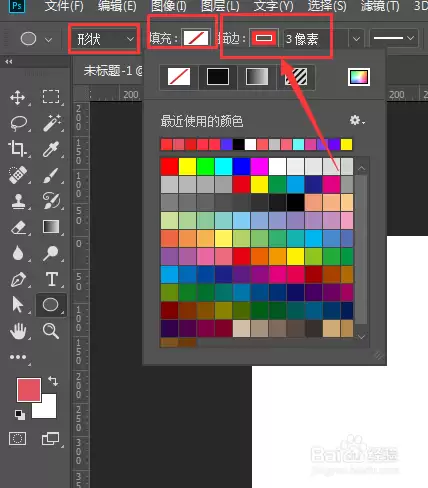Select the Horizontal Type tool
This screenshot has height=488, width=428.
52,279
